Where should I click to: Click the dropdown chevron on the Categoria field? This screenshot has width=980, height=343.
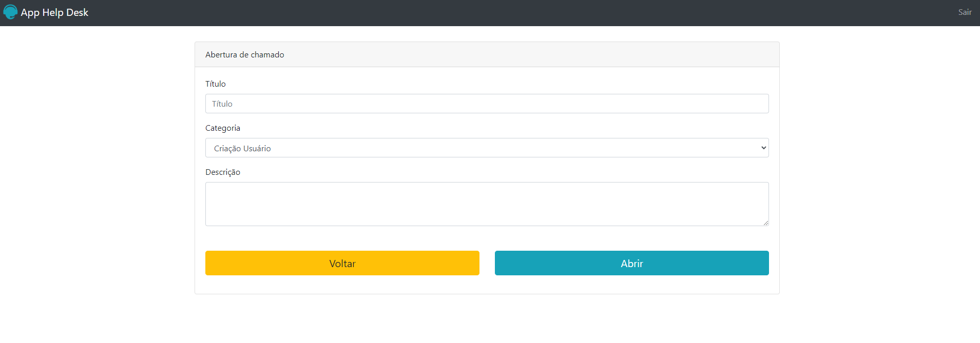point(763,148)
